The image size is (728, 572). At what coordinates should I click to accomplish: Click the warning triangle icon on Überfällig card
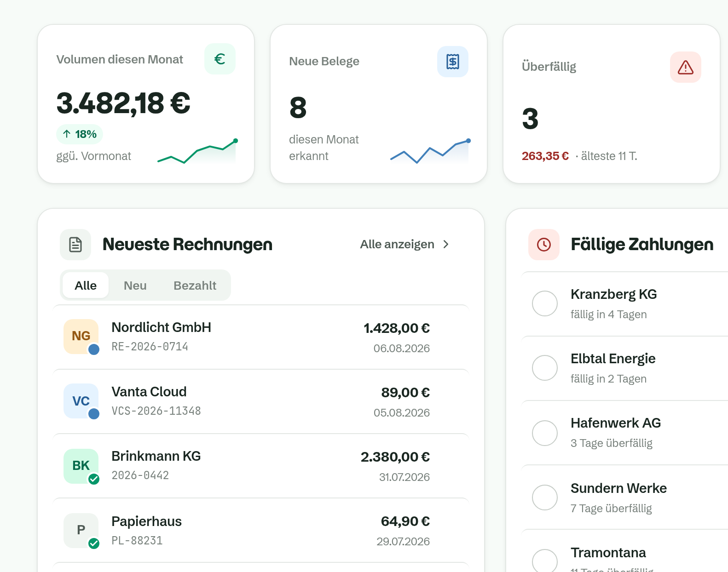tap(686, 67)
